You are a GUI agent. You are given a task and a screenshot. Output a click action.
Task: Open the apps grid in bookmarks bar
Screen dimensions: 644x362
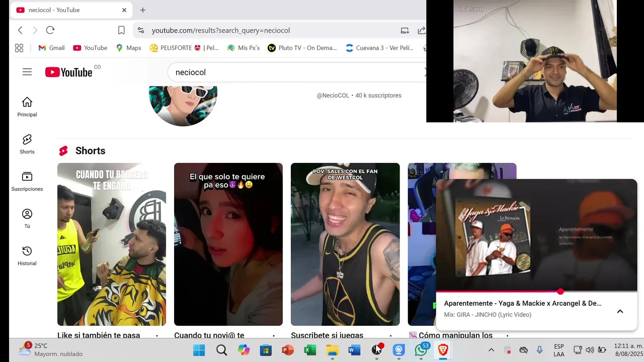tap(19, 48)
